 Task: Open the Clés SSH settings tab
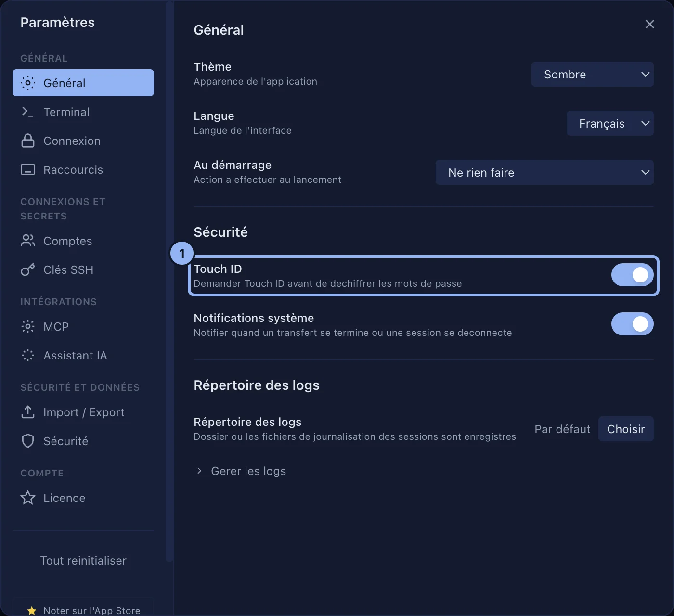tap(83, 269)
